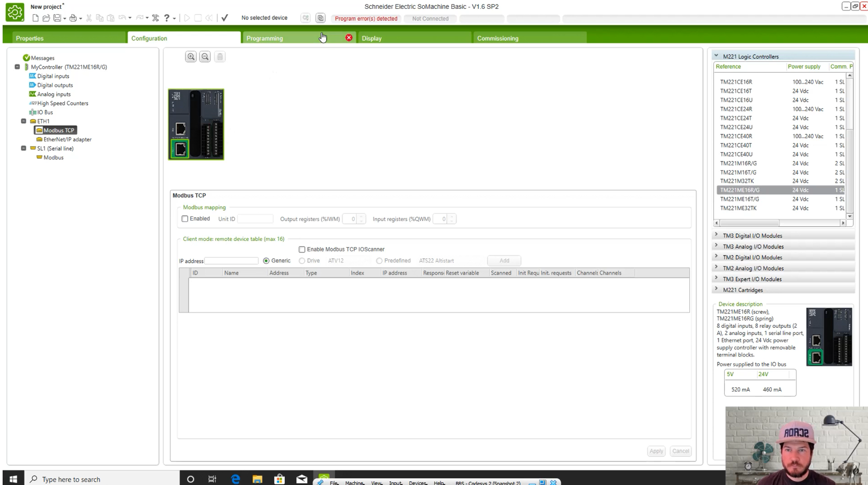Save the project using the disk icon
The image size is (868, 485).
57,18
